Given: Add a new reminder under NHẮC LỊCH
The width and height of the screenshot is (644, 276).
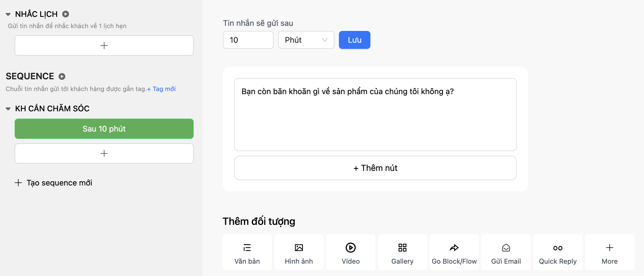Looking at the screenshot, I should [x=104, y=46].
